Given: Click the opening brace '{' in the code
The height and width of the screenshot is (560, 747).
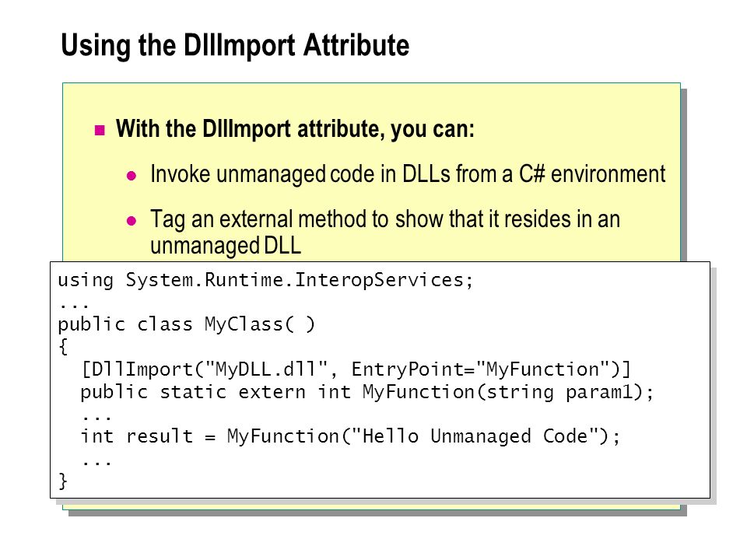Looking at the screenshot, I should click(63, 347).
